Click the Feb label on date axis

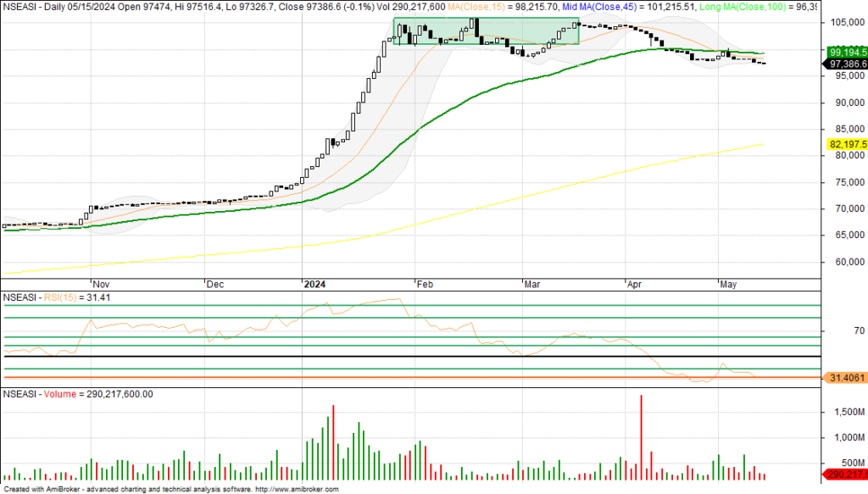424,286
